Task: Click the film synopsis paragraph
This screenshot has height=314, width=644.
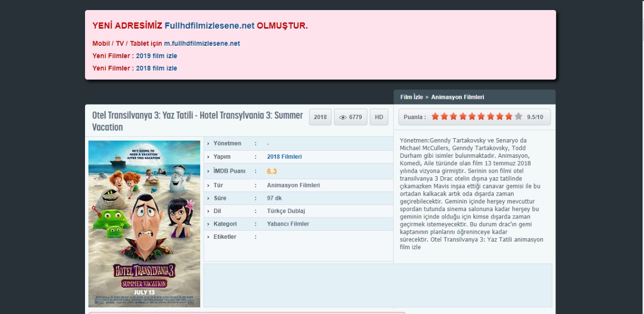Action: (x=471, y=193)
